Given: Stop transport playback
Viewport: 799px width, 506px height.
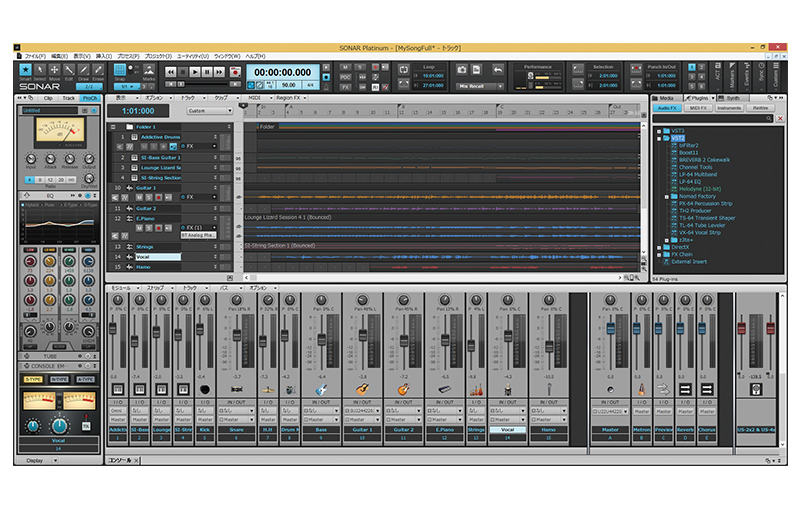Looking at the screenshot, I should (x=183, y=72).
